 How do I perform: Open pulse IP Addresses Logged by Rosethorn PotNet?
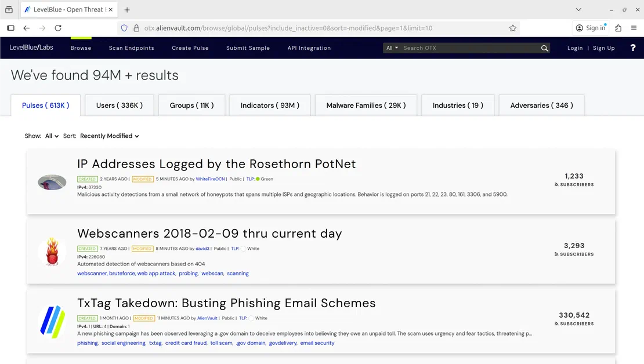pyautogui.click(x=216, y=163)
